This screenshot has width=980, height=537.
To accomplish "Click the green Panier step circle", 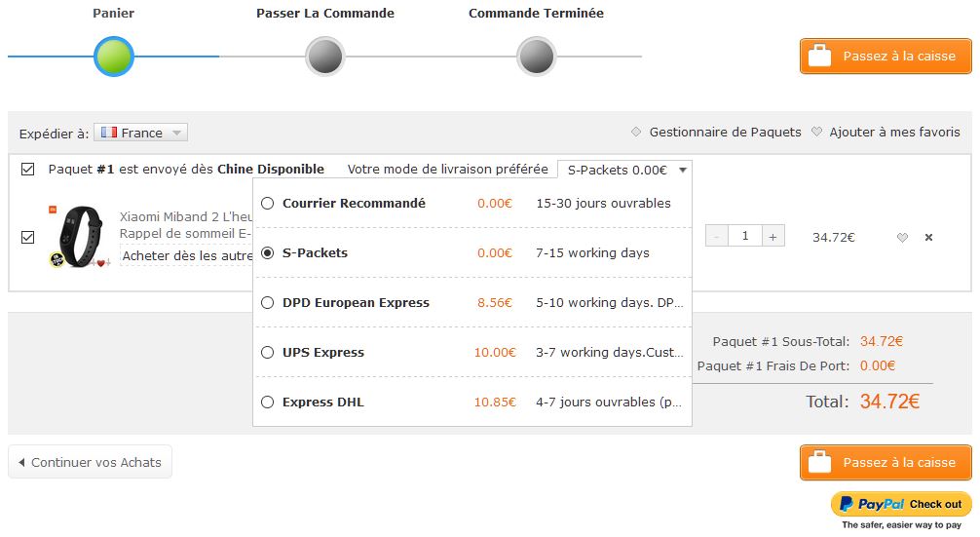I will point(114,57).
